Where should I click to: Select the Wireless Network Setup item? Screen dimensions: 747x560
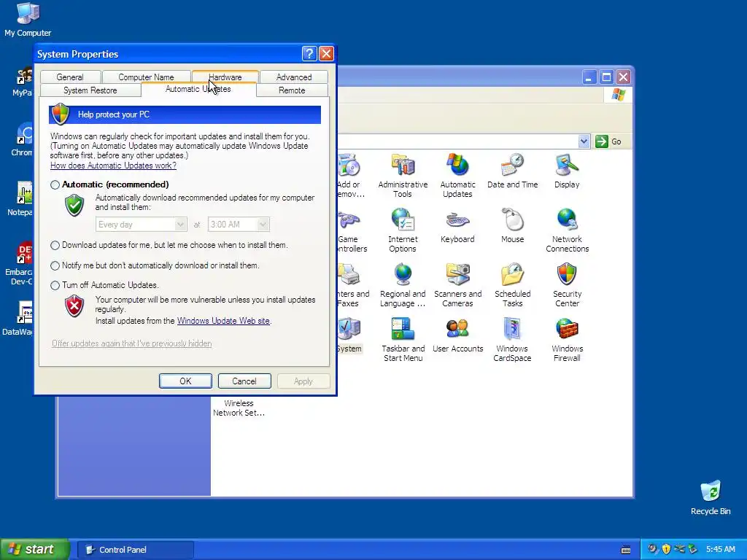239,408
